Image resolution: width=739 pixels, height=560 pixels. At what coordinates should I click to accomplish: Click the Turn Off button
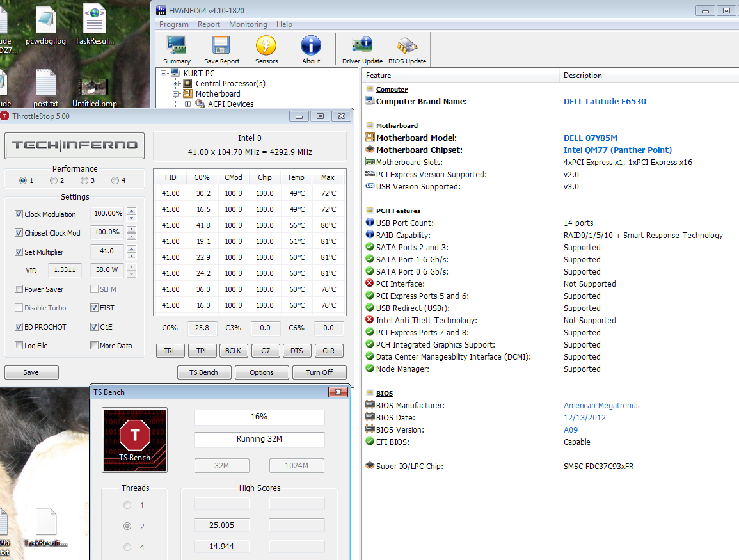pyautogui.click(x=319, y=372)
